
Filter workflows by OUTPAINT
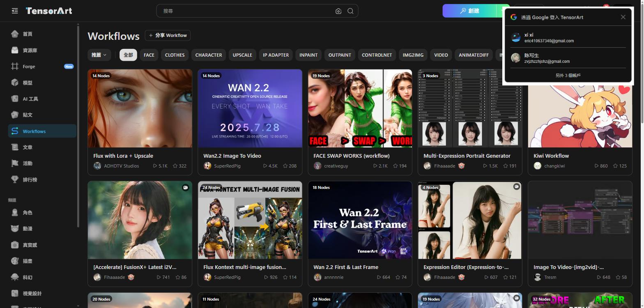pyautogui.click(x=340, y=55)
